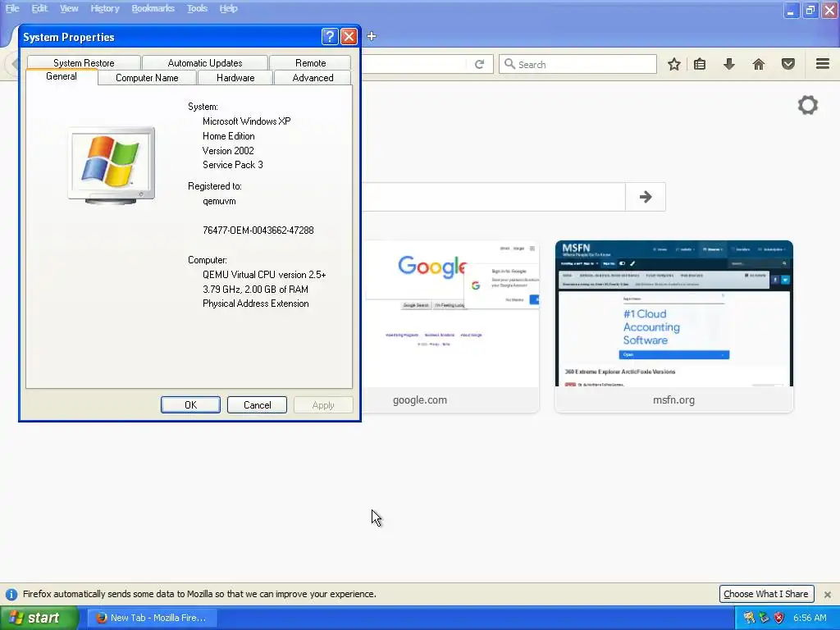Switch to the System Restore tab
This screenshot has width=840, height=630.
coord(84,62)
